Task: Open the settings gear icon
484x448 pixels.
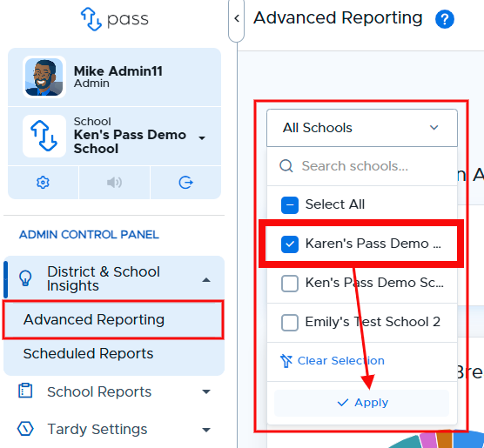Action: tap(43, 183)
